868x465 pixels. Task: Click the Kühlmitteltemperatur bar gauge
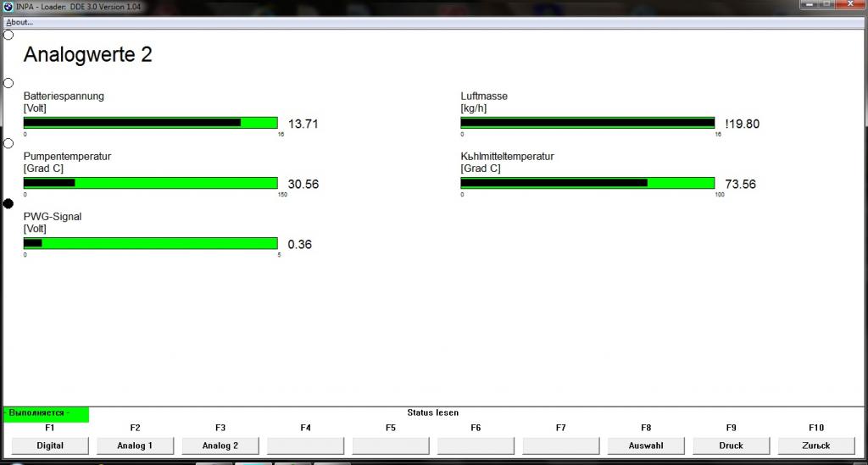(x=588, y=183)
